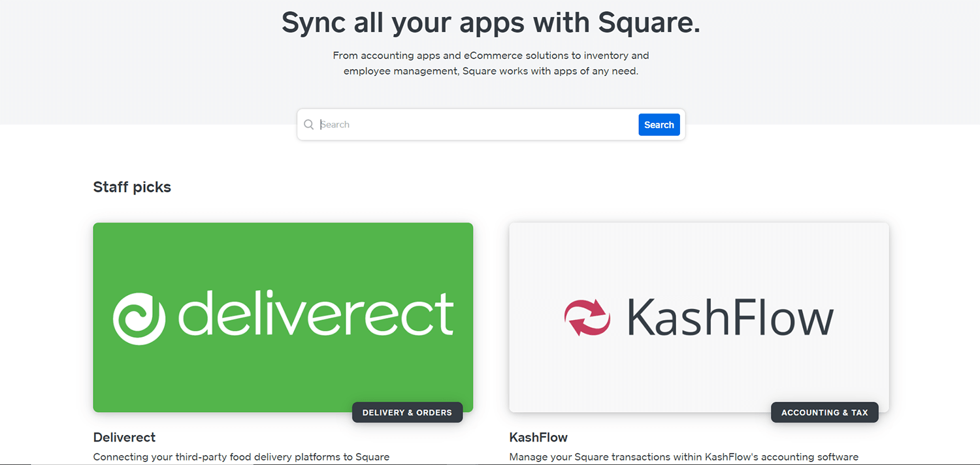Click the Deliverect swirl logo icon
Viewport: 980px width, 465px height.
(x=139, y=319)
